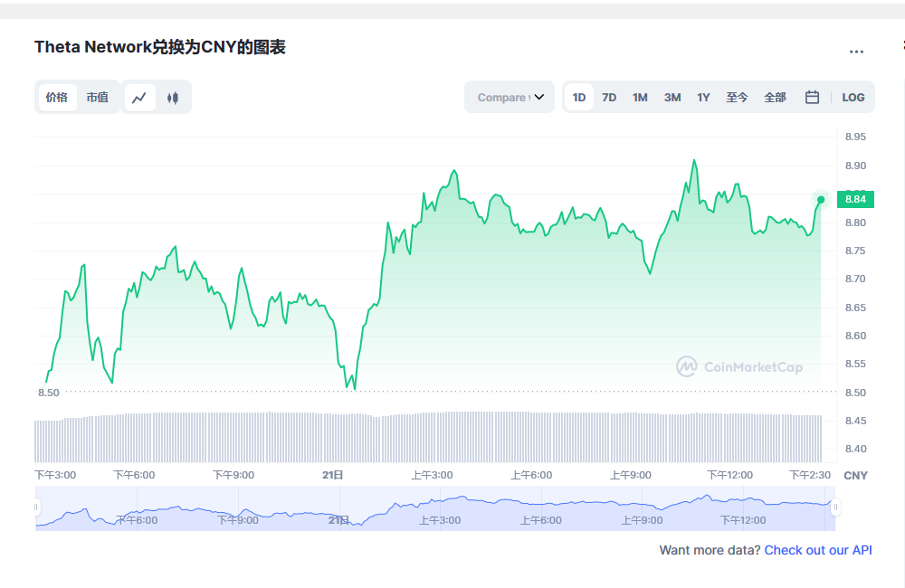Image resolution: width=905 pixels, height=588 pixels.
Task: Choose the 3M time range
Action: 672,98
